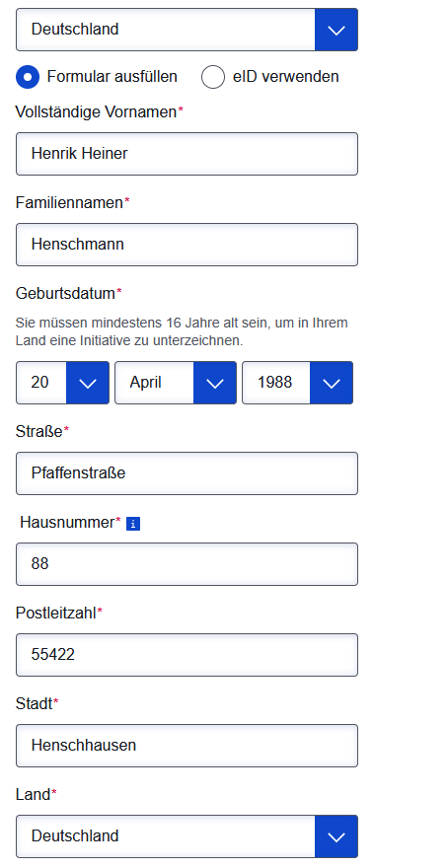The image size is (448, 868).
Task: Click the chevron arrow of the Land selector
Action: 336,835
